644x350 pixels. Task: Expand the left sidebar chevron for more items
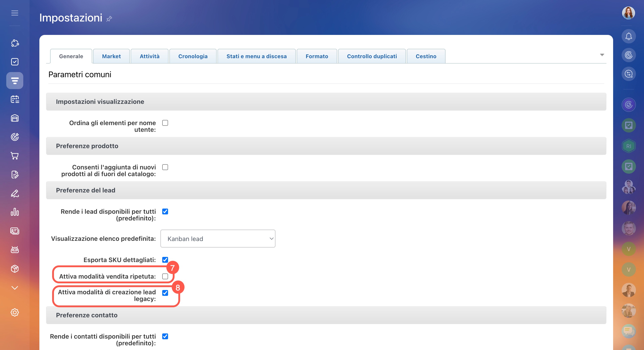click(15, 288)
